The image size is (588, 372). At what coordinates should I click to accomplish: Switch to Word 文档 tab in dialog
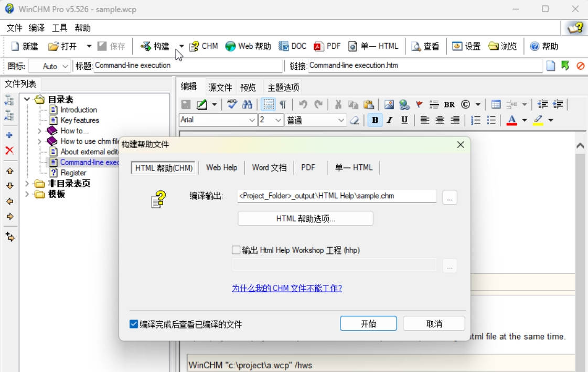(x=269, y=167)
